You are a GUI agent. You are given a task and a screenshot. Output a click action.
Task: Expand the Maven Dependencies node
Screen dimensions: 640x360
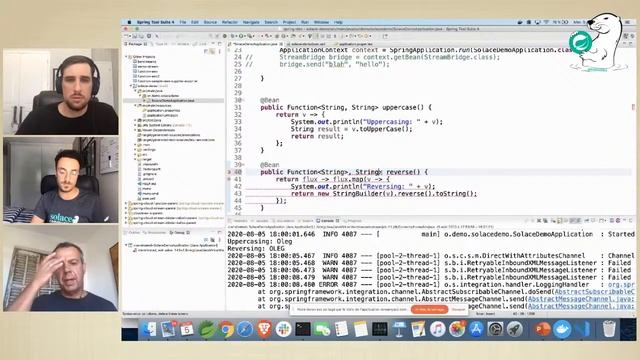(x=136, y=130)
